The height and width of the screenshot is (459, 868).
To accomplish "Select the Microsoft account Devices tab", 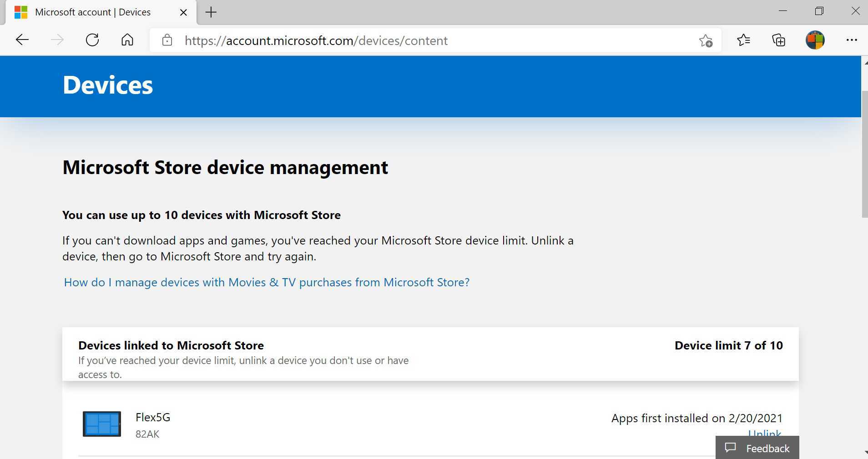I will (x=93, y=12).
